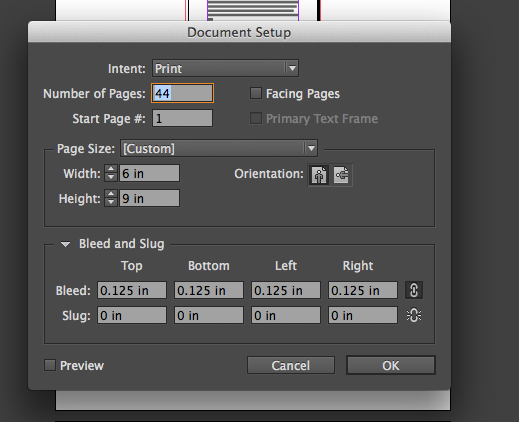Toggle bleed settings chain link icon
The image size is (519, 422).
414,290
